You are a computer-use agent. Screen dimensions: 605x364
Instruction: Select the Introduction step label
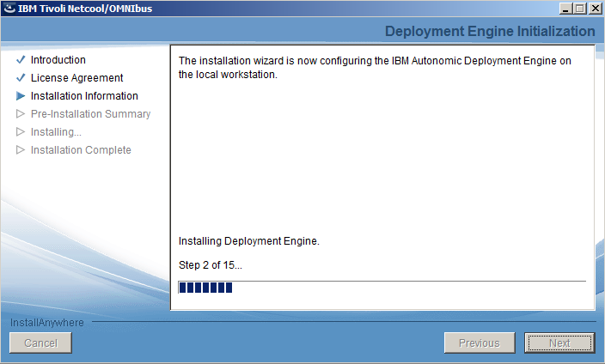coord(58,60)
